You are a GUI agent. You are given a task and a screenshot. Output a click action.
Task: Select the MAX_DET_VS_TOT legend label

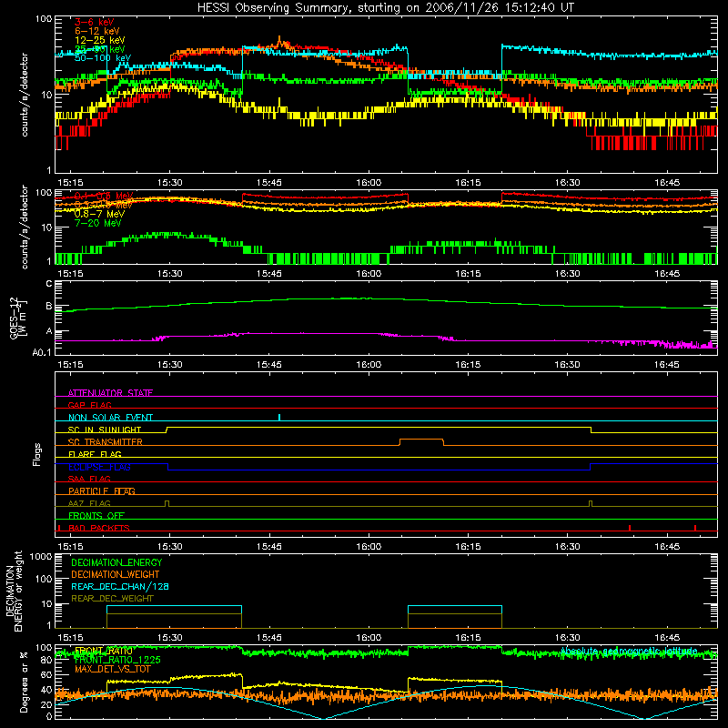pyautogui.click(x=113, y=669)
